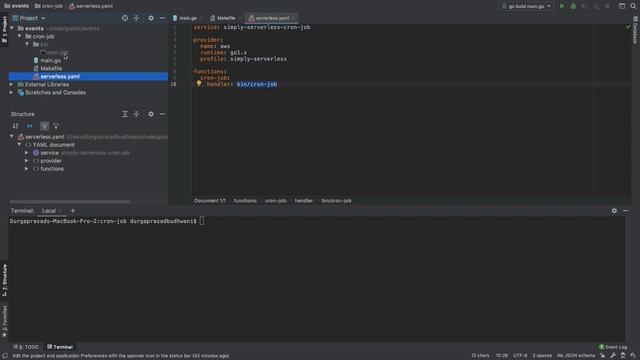Click the line-column position 10:28 in status bar
This screenshot has width=640, height=360.
click(x=501, y=356)
